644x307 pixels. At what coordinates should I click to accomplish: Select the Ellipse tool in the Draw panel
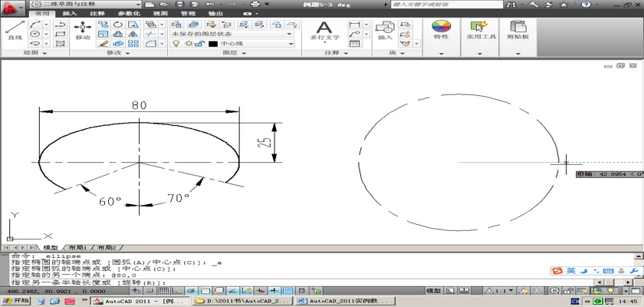36,43
